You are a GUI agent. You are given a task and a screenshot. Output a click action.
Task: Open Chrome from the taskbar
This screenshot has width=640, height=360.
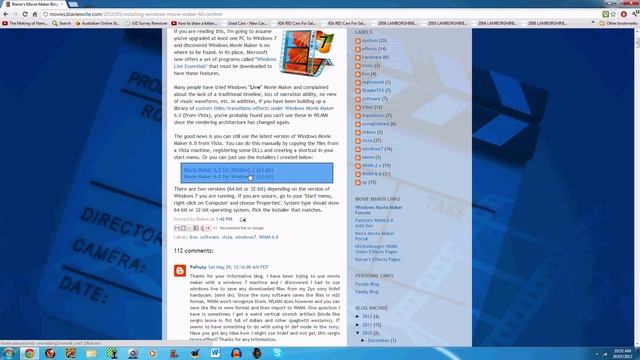[x=29, y=353]
